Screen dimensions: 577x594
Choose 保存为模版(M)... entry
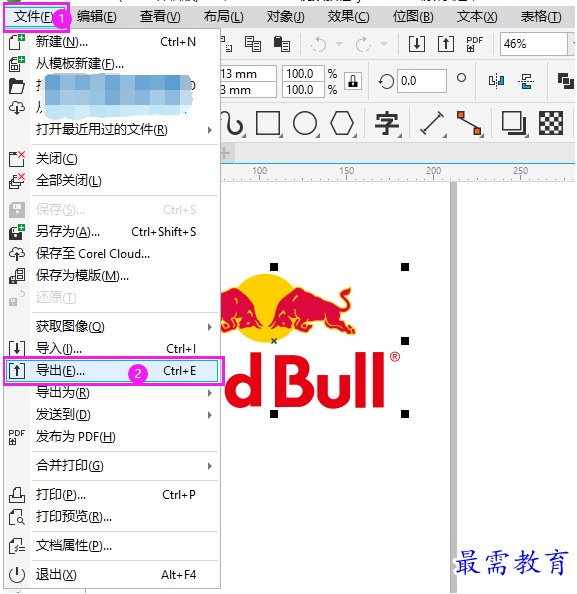(x=112, y=276)
